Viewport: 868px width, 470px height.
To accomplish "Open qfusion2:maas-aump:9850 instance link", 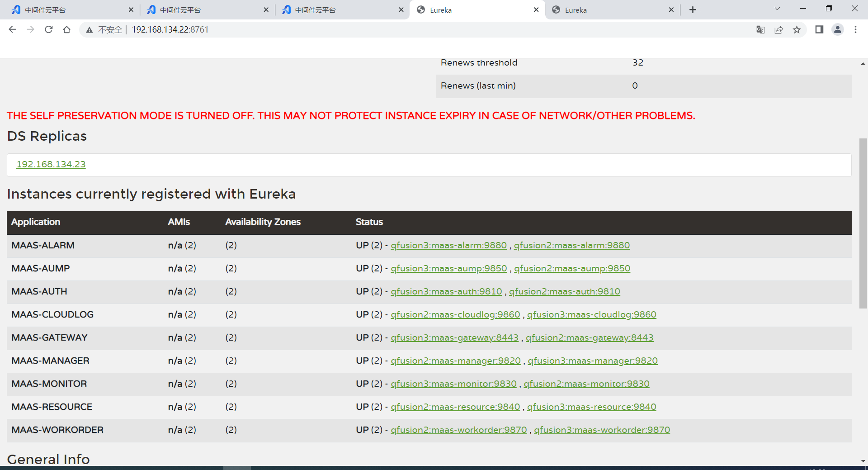I will (x=572, y=268).
